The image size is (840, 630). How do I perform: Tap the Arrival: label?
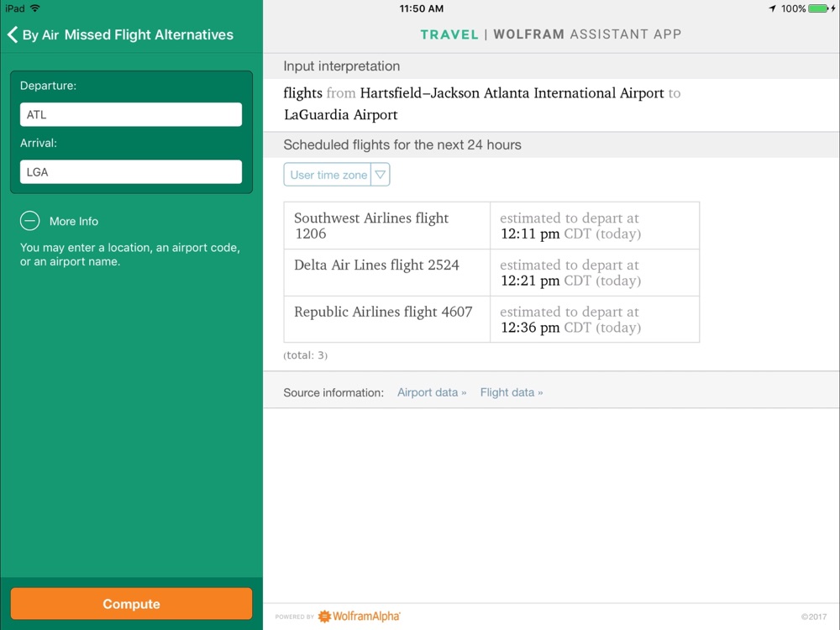click(x=39, y=143)
